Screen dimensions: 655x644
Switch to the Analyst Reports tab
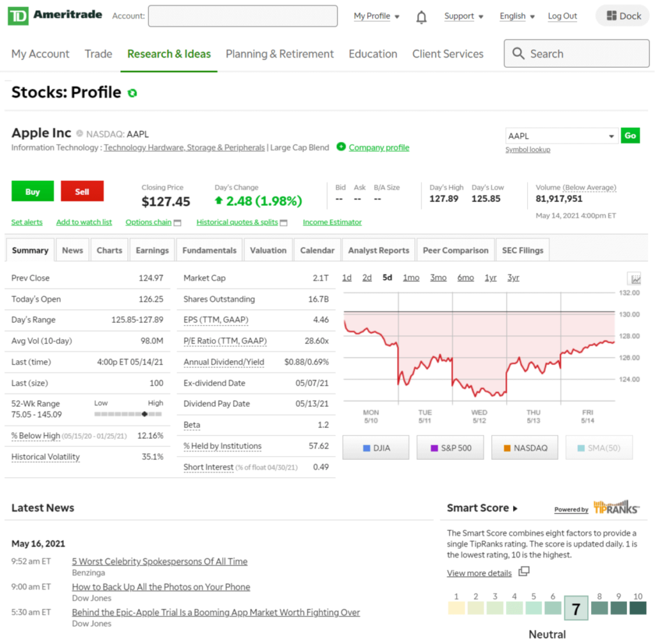click(379, 250)
